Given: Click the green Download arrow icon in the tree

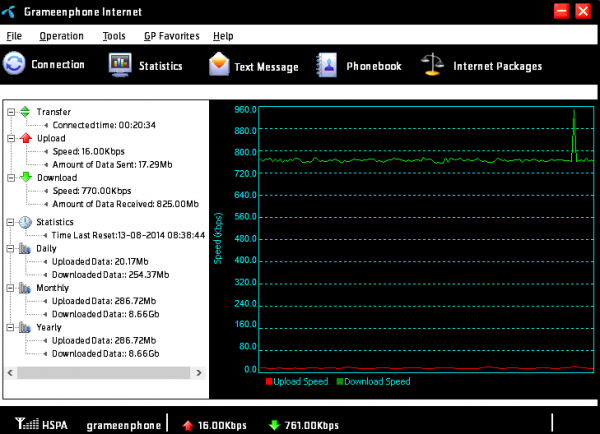Looking at the screenshot, I should click(26, 177).
